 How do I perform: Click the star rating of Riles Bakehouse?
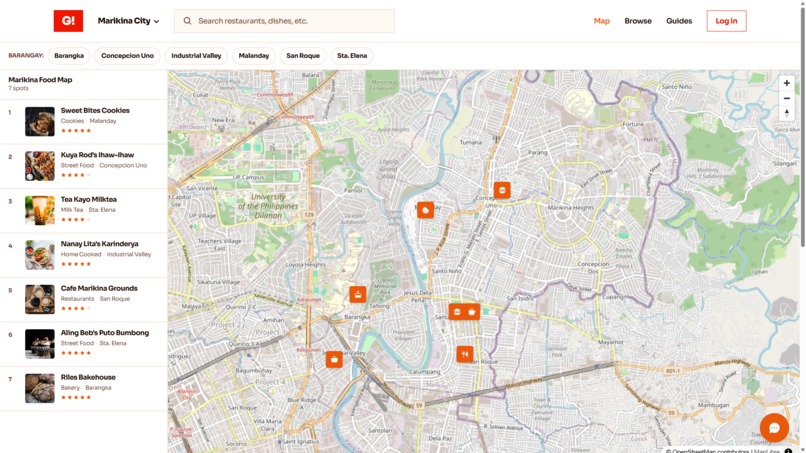pos(76,397)
